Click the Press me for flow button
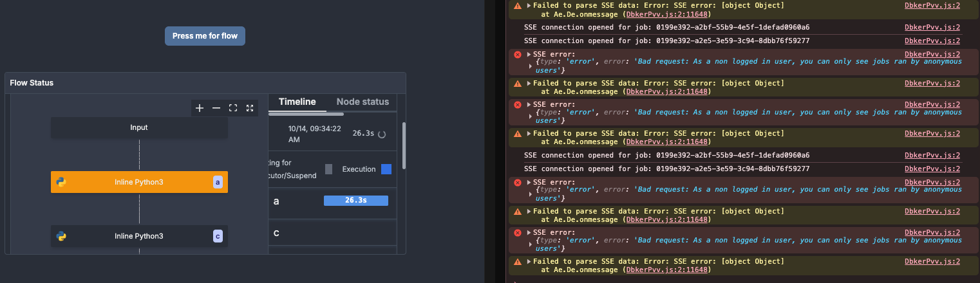The width and height of the screenshot is (980, 283). [x=205, y=36]
